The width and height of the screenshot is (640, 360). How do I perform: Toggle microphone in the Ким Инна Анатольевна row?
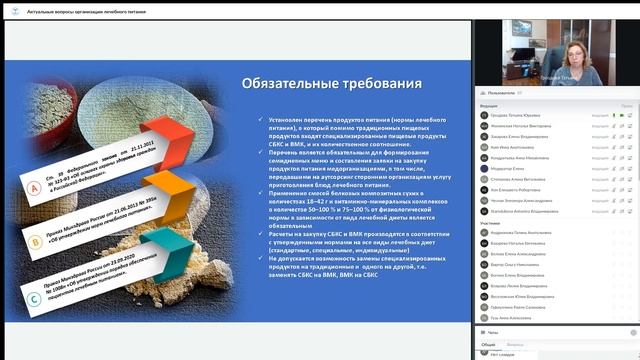614,147
